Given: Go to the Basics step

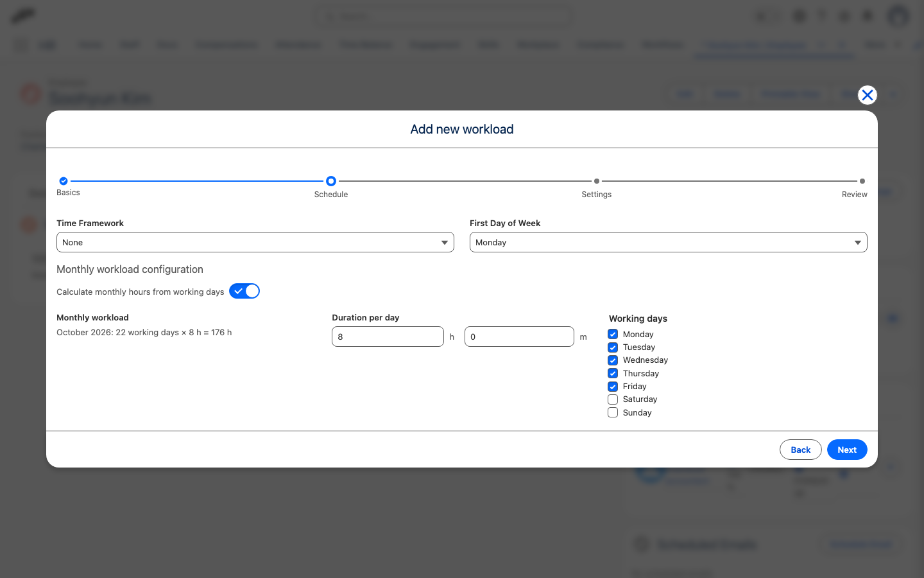Looking at the screenshot, I should [x=64, y=181].
